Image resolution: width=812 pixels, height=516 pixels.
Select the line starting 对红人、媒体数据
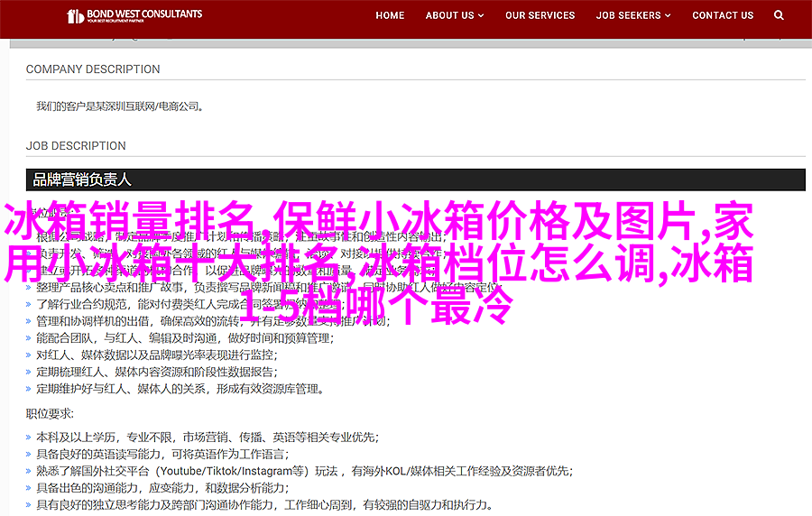157,355
